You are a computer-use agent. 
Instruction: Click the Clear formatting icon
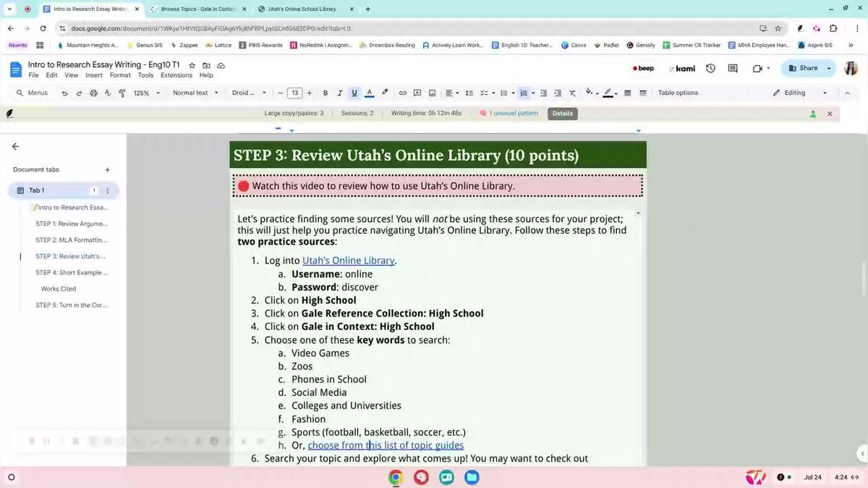(572, 93)
